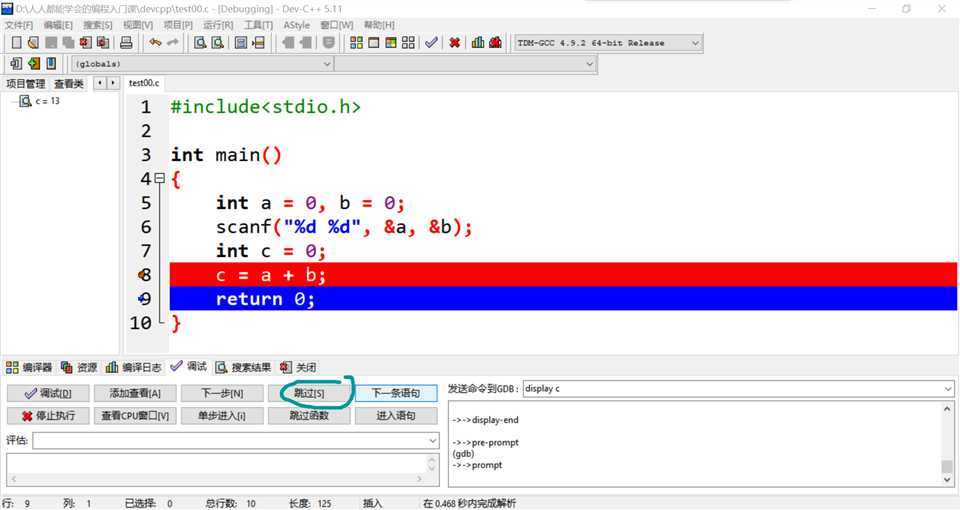Open the AStyle menu
The width and height of the screenshot is (960, 510).
(297, 25)
